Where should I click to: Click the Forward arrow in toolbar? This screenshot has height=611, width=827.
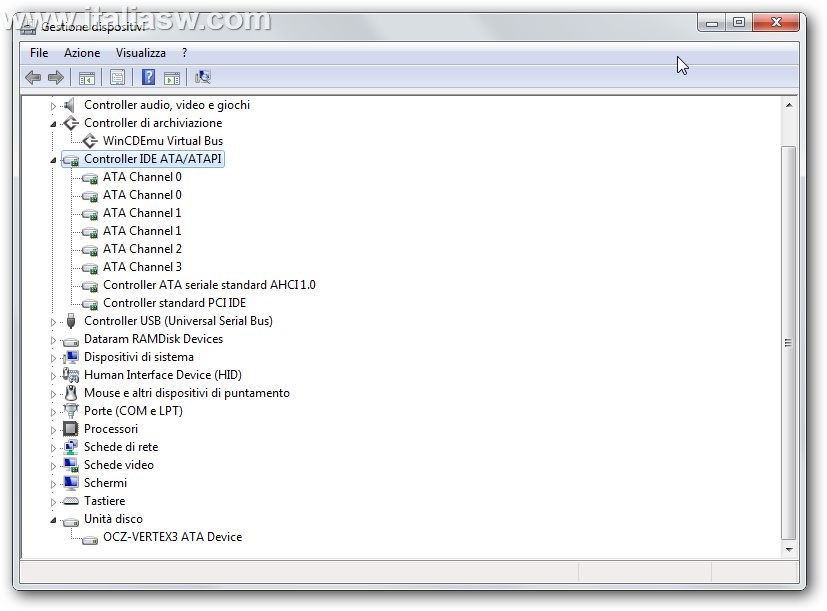point(56,77)
